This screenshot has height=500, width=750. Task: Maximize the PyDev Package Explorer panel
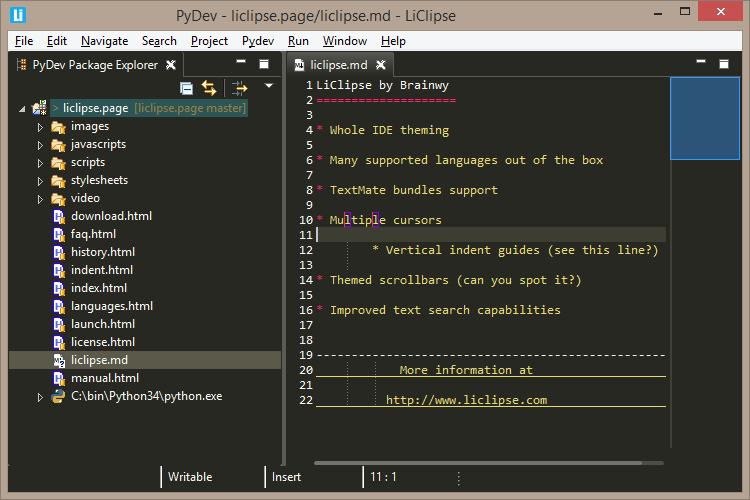264,64
